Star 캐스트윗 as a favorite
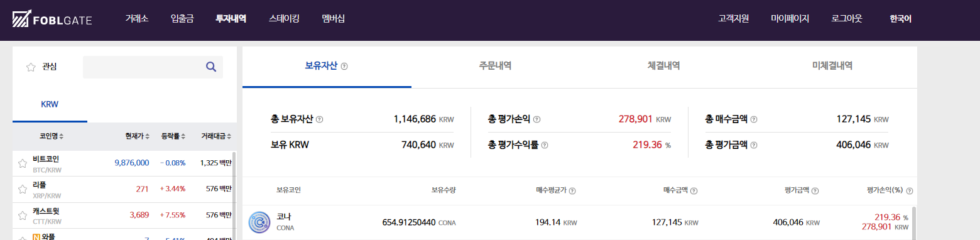The image size is (980, 240). (22, 215)
